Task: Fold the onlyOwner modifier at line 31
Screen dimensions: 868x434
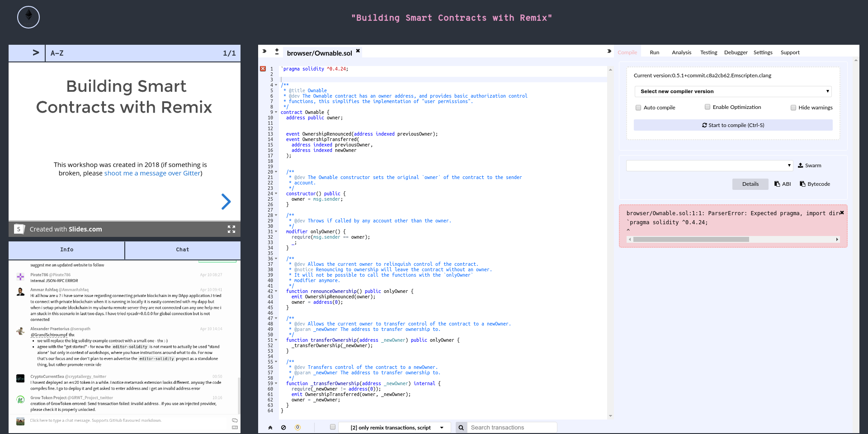Action: coord(276,231)
